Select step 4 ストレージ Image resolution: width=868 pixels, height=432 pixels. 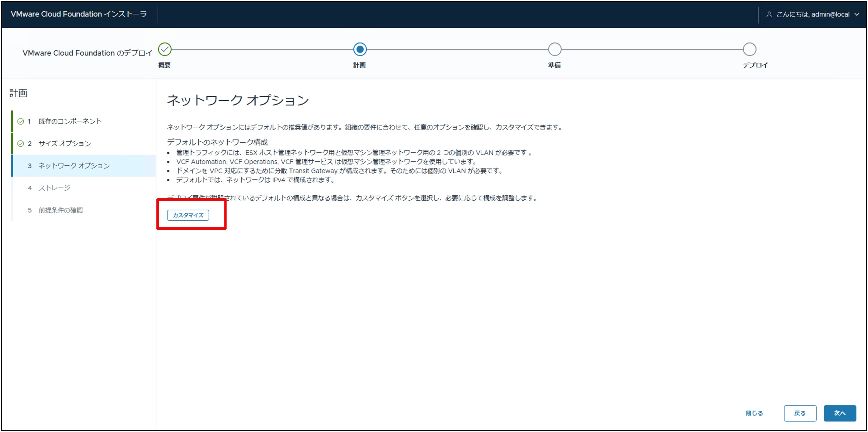pos(84,188)
